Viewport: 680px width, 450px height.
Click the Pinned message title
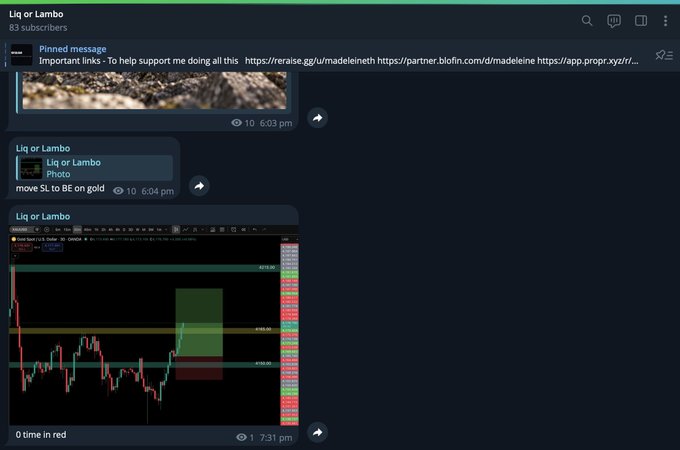click(x=72, y=49)
